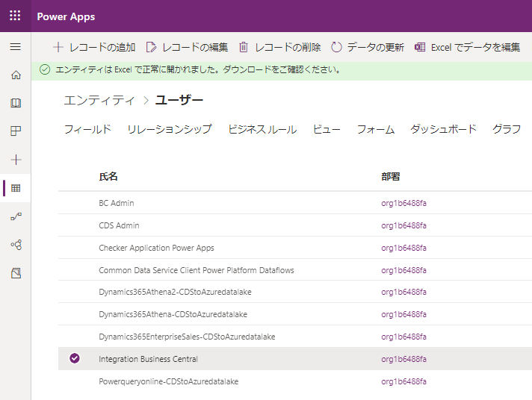Screen dimensions: 532x400
Task: Go to Home in the sidebar
Action: (16, 75)
